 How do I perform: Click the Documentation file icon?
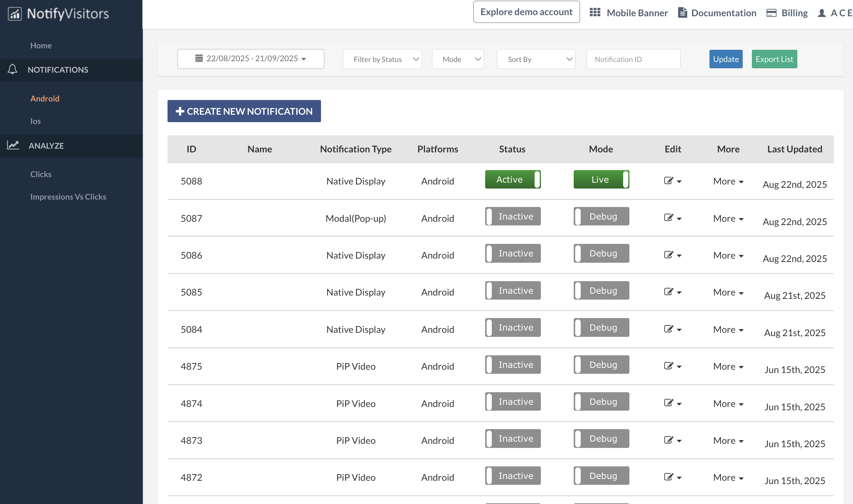click(x=682, y=13)
